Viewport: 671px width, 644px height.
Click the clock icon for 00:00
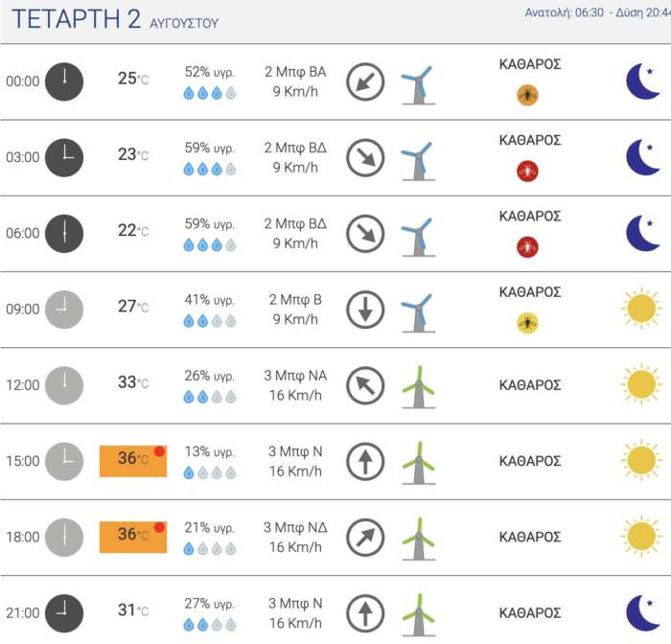tap(64, 81)
